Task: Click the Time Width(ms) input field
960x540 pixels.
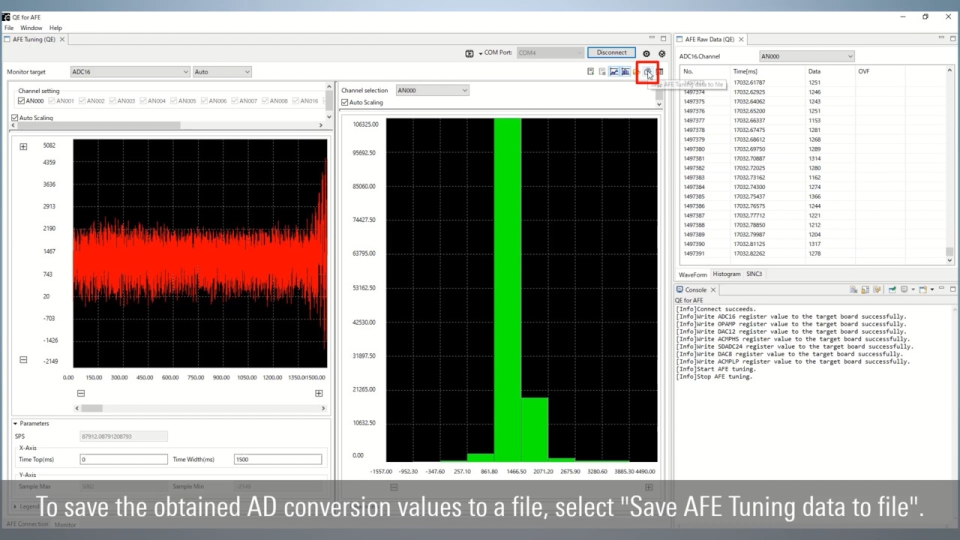Action: point(279,459)
